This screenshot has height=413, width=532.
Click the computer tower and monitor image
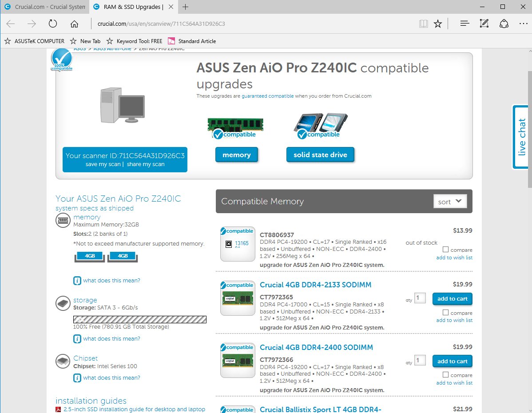point(123,105)
